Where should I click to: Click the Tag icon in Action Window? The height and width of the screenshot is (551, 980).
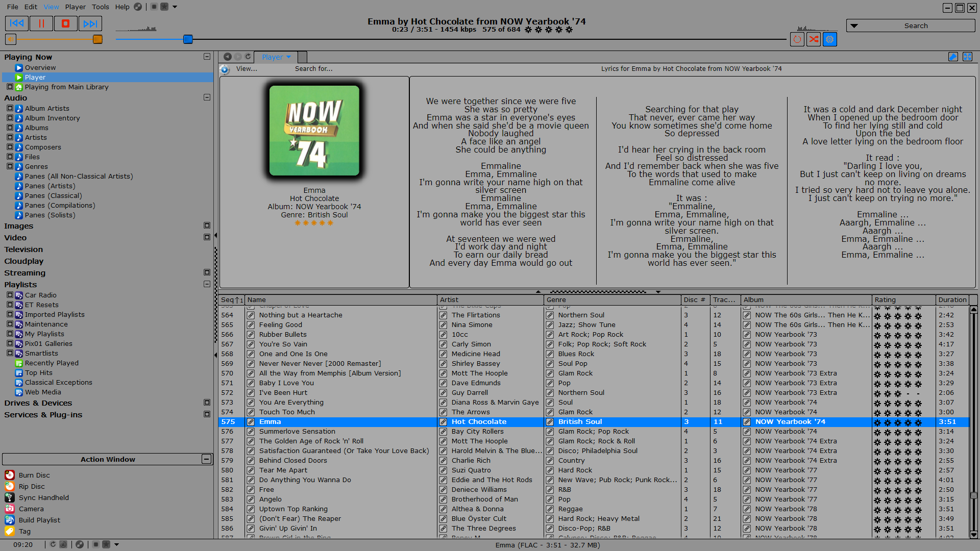click(9, 531)
